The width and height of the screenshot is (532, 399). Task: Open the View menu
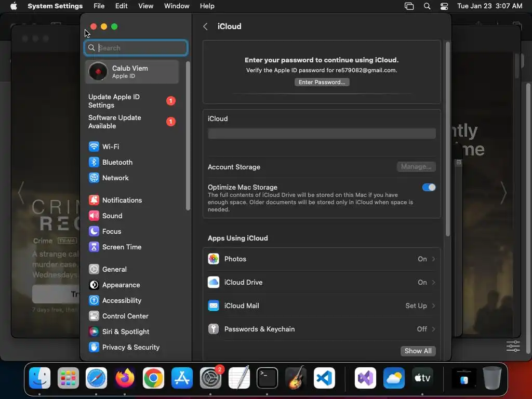[x=146, y=6]
